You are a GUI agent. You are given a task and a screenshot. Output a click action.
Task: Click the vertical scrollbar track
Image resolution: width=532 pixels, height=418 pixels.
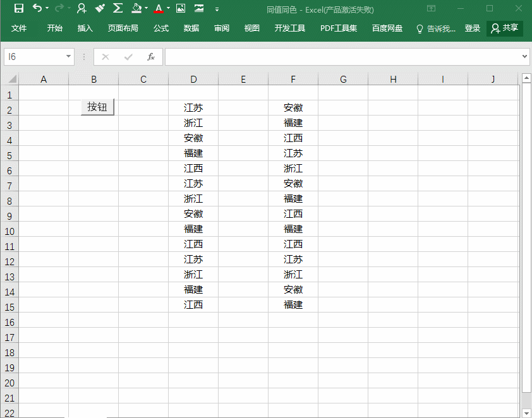pos(526,400)
